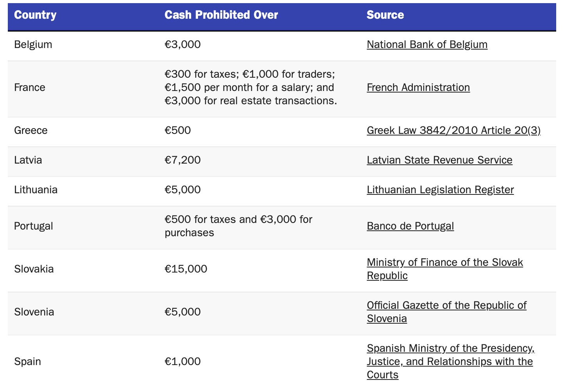
Task: Select the Belgium country cell
Action: pos(33,45)
